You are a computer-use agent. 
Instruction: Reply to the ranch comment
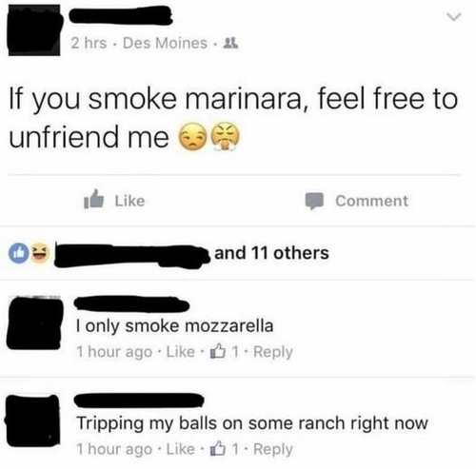[273, 449]
